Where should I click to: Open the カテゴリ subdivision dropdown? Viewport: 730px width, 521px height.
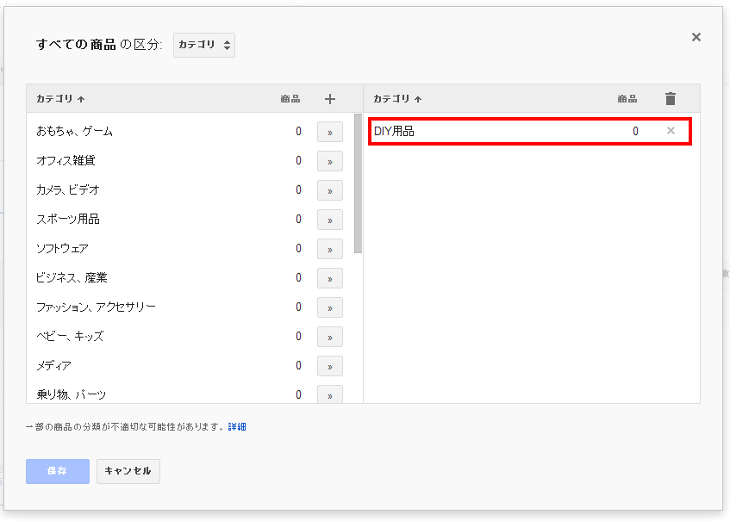point(204,45)
